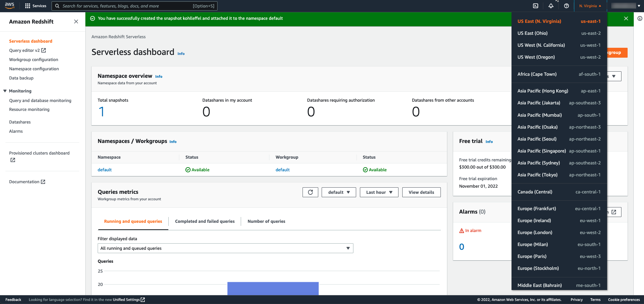Viewport: 644px width, 304px height.
Task: Click the Total snapshots count 1
Action: 101,112
